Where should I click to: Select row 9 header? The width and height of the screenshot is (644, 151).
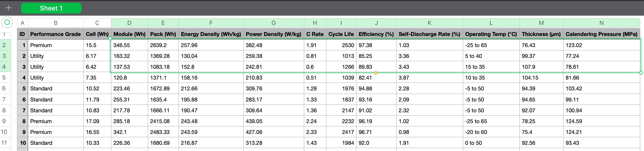click(x=5, y=121)
